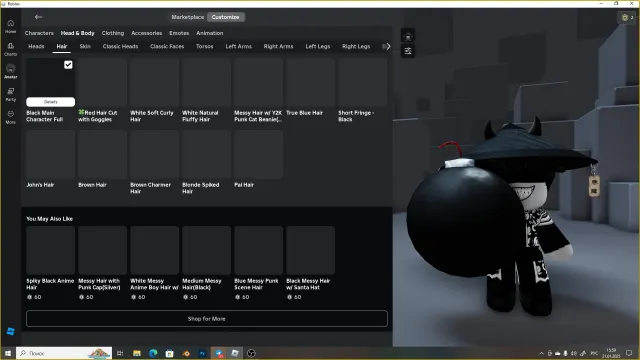Screen dimensions: 640x360
Task: Equip Brown Charmer Hair
Action: [x=154, y=154]
